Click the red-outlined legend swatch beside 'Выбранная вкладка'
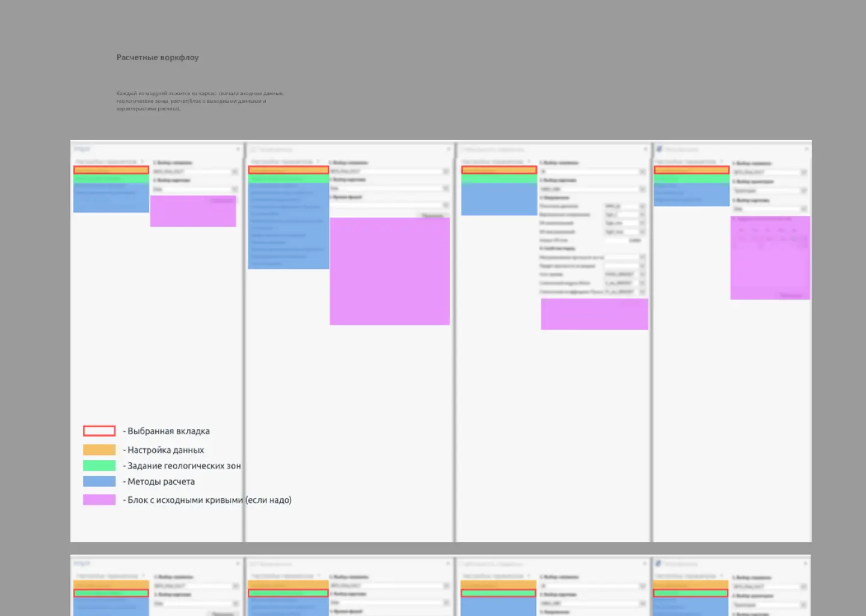866x616 pixels. tap(99, 431)
